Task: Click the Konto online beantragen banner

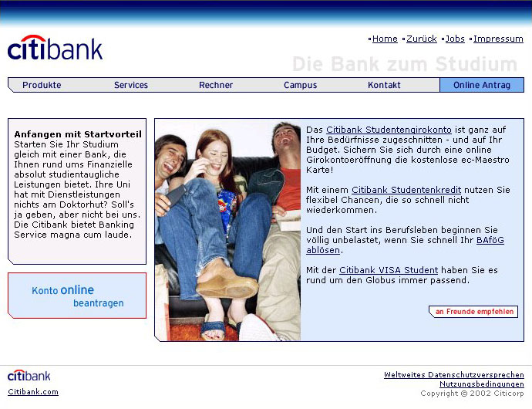Action: point(77,296)
